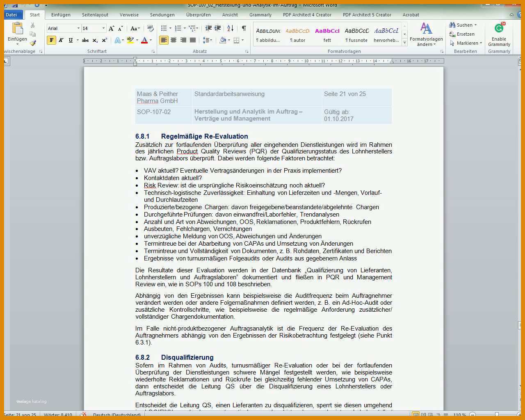Toggle paragraph marks display (¶)
This screenshot has height=420, width=525.
244,28
